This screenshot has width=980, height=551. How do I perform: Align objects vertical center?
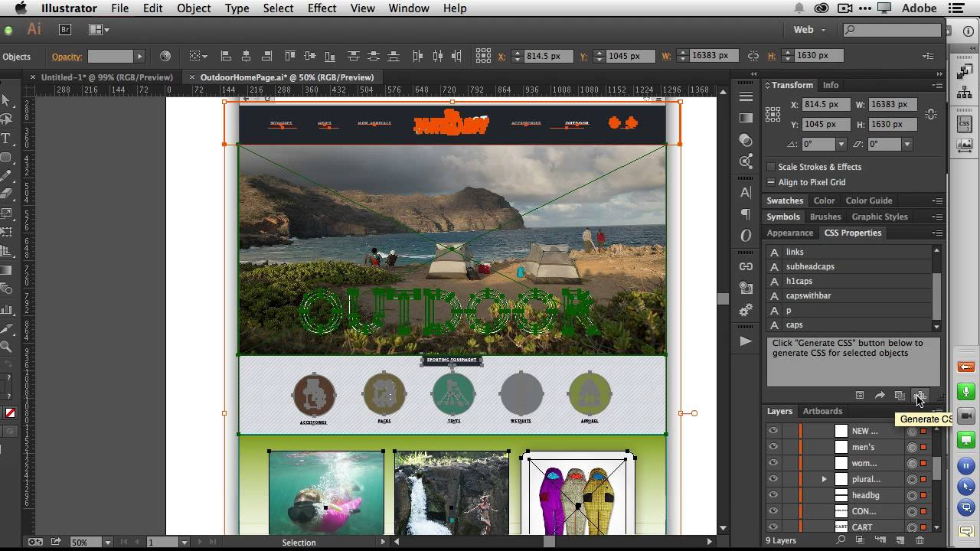(310, 56)
